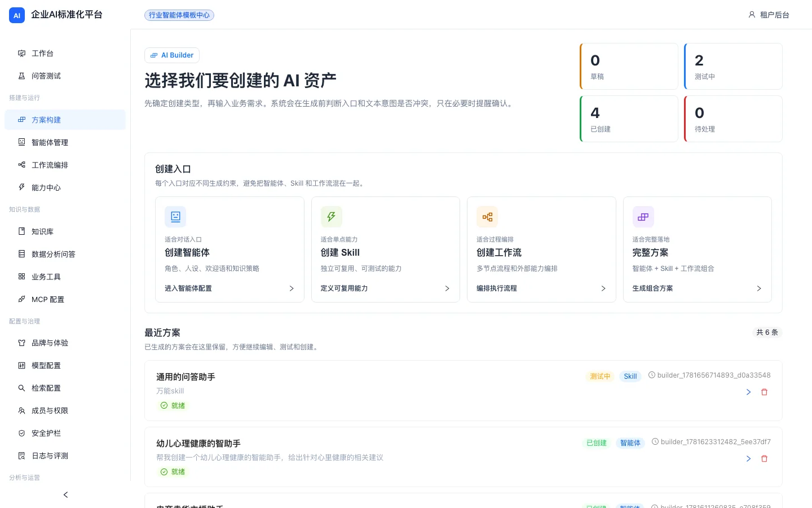812x508 pixels.
Task: Click builder_1781623312482_5ee37df7 ID
Action: tap(716, 442)
